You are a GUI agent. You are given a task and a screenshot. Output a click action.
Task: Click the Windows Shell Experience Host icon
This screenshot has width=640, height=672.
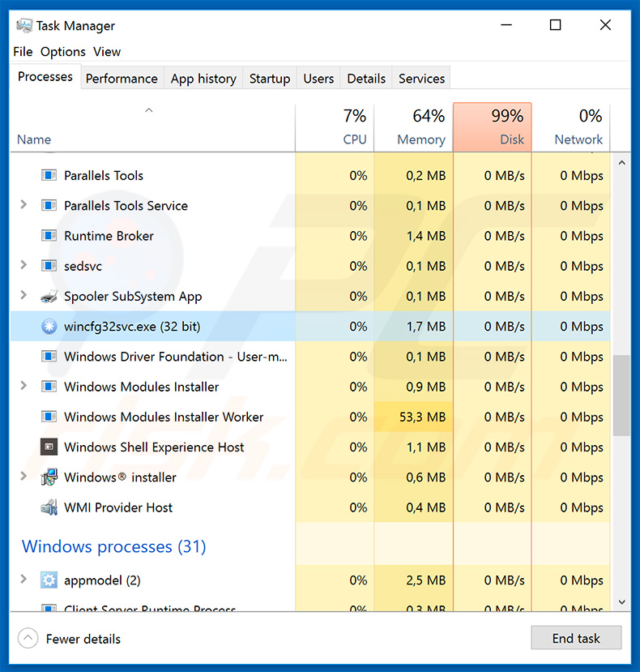(x=49, y=447)
